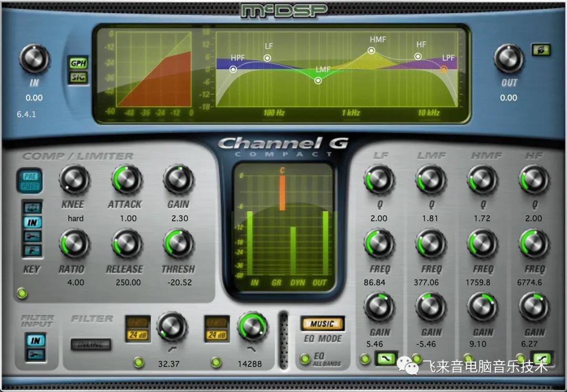Select 24 dB slope for high-pass filter
567x392 pixels.
tap(138, 335)
